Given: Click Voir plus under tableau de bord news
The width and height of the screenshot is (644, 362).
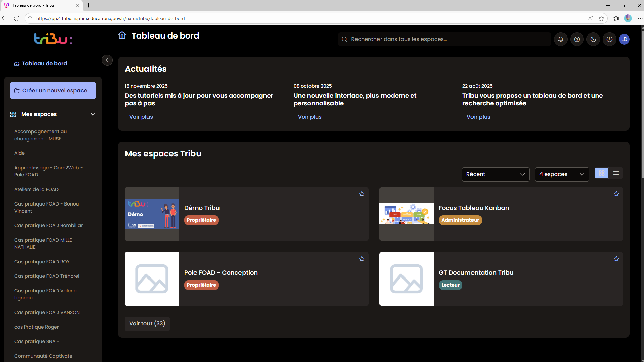Looking at the screenshot, I should pos(479,117).
